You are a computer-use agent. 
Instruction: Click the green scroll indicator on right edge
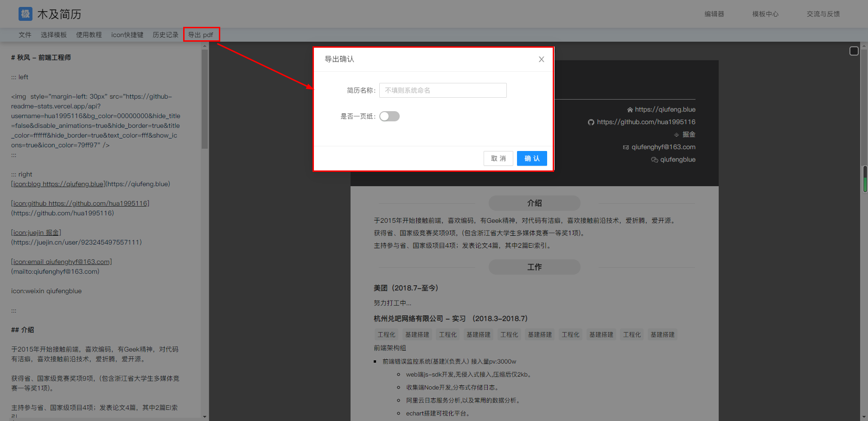[x=865, y=179]
